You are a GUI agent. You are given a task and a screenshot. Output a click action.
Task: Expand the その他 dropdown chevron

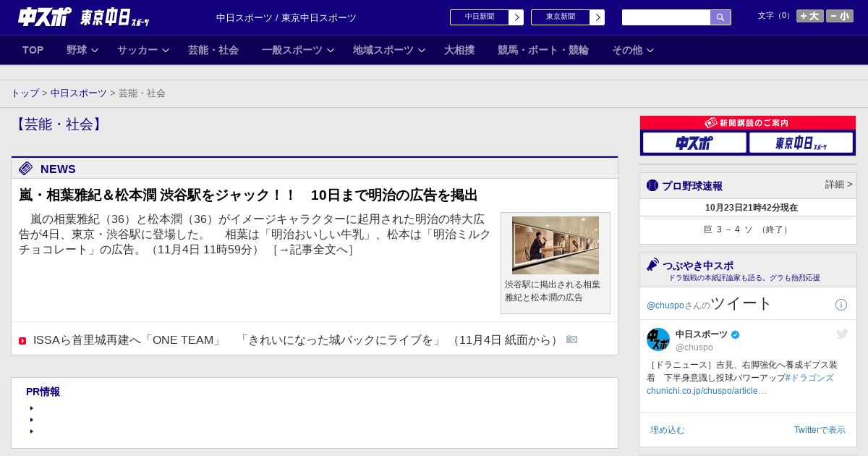[650, 50]
